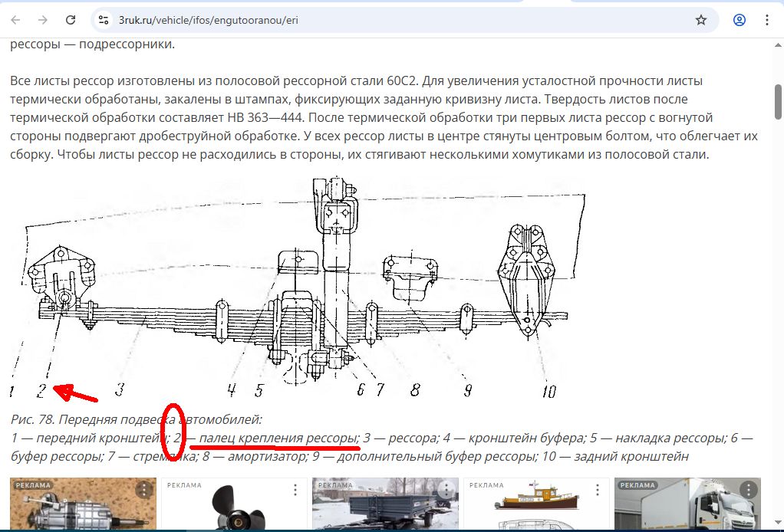
Task: Click the browser forward arrow
Action: tap(43, 20)
